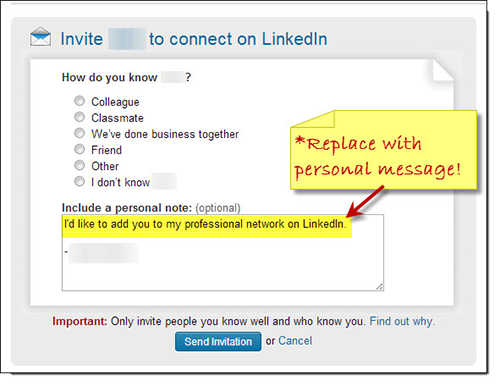Click the highlighted default invitation text
The width and height of the screenshot is (500, 386).
[x=205, y=224]
